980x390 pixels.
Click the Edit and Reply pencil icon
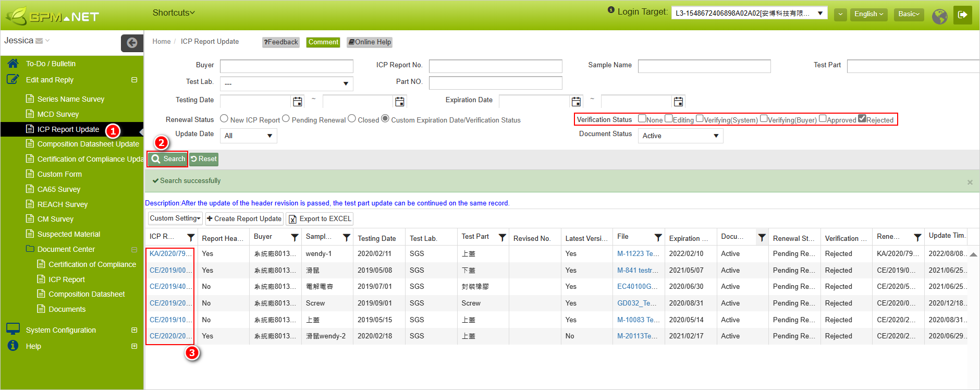[x=13, y=79]
